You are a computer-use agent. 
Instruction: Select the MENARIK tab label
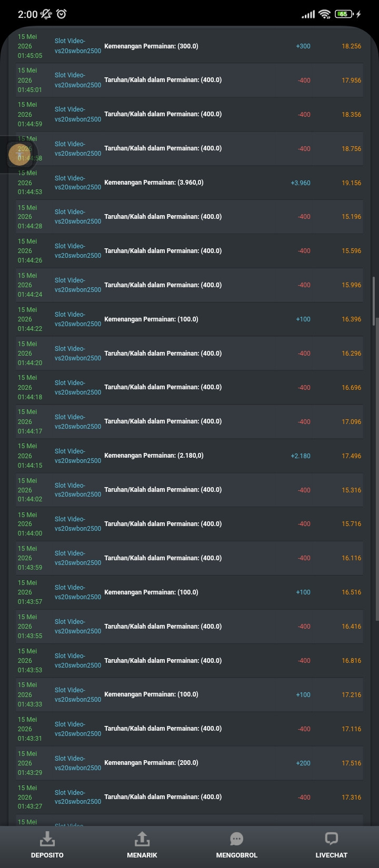[142, 855]
